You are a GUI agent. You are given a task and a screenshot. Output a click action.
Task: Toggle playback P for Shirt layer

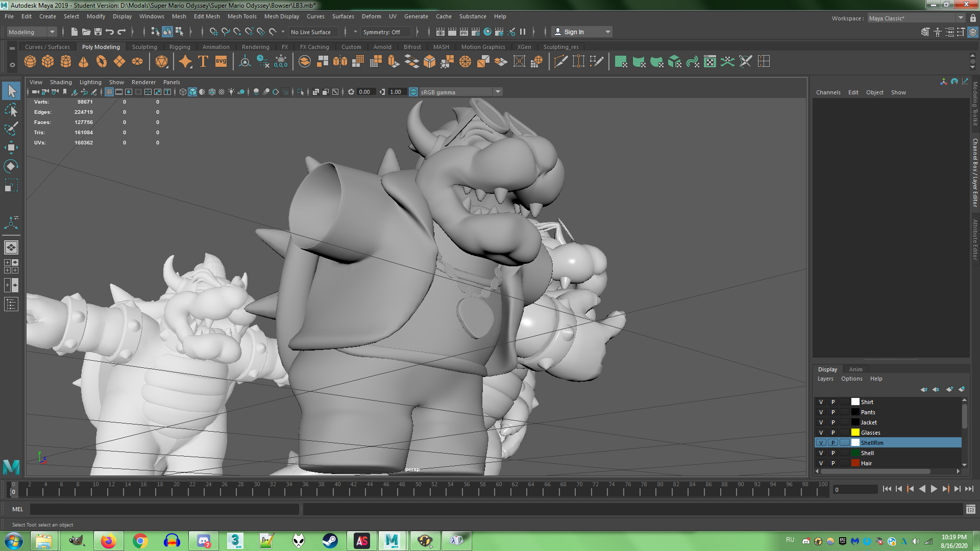point(833,402)
